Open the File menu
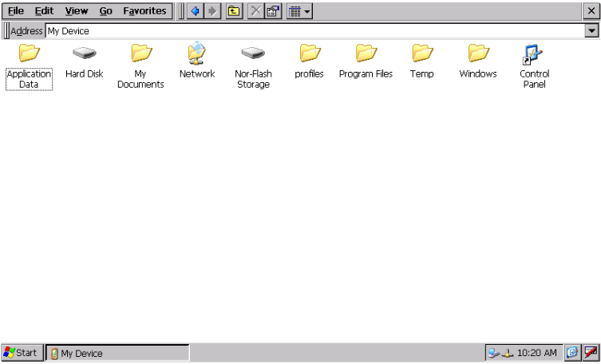Image resolution: width=601 pixels, height=364 pixels. coord(16,11)
